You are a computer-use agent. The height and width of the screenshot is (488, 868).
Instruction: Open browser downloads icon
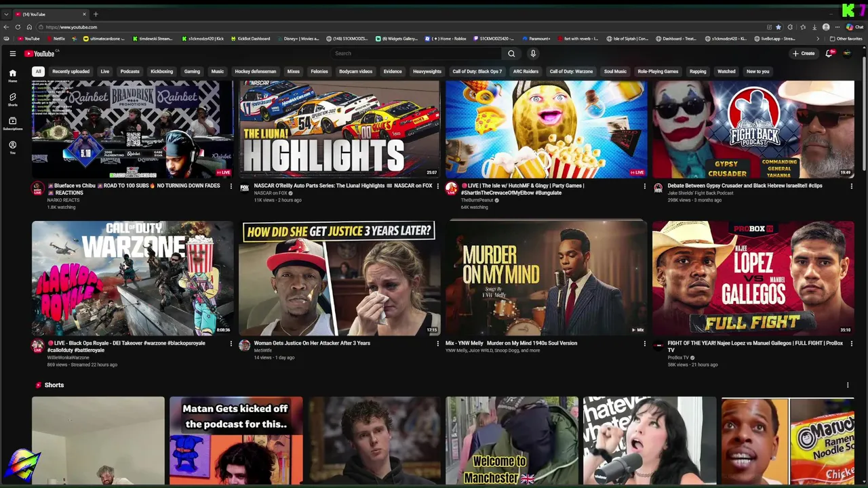pyautogui.click(x=814, y=27)
